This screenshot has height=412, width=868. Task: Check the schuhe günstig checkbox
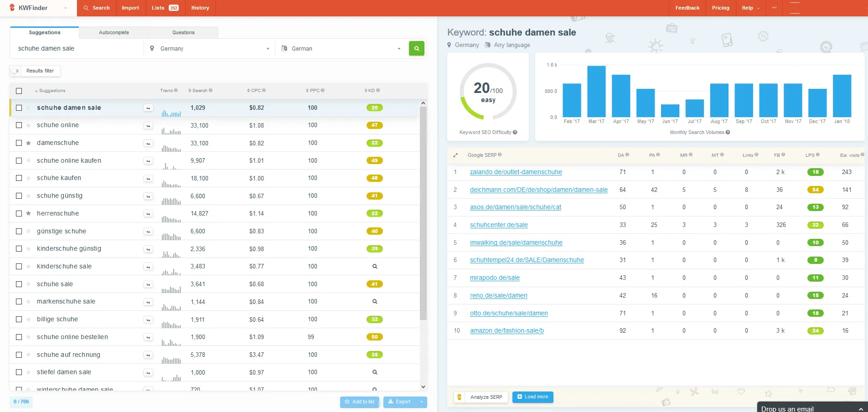tap(19, 196)
